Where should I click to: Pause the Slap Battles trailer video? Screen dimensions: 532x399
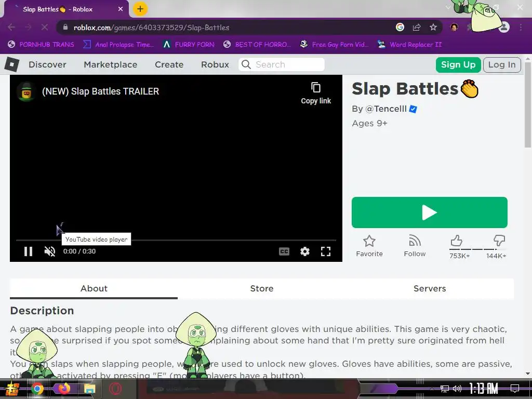(28, 251)
